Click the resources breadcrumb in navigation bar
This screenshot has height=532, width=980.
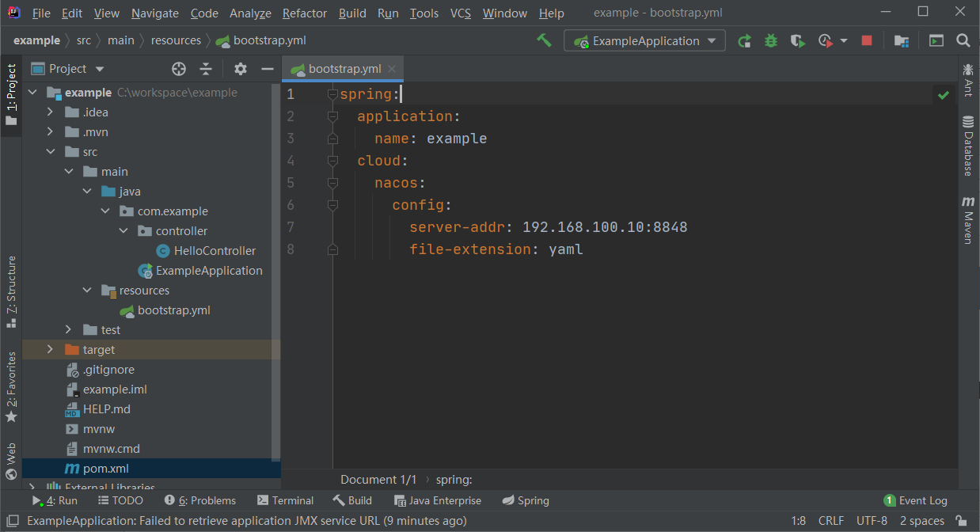coord(177,40)
